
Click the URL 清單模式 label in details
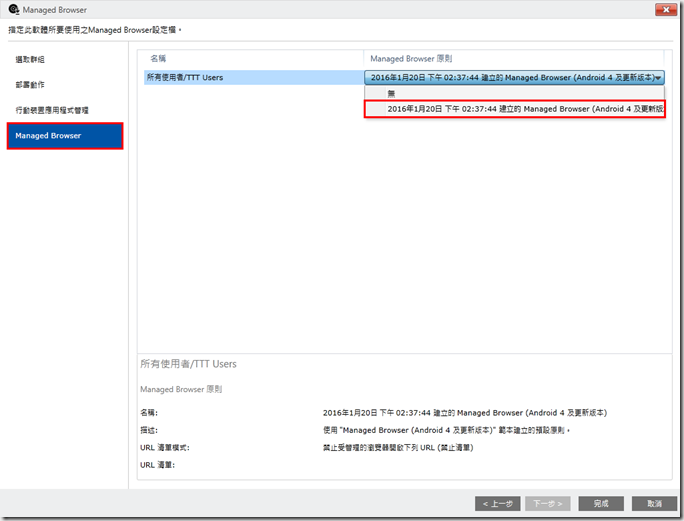[165, 447]
